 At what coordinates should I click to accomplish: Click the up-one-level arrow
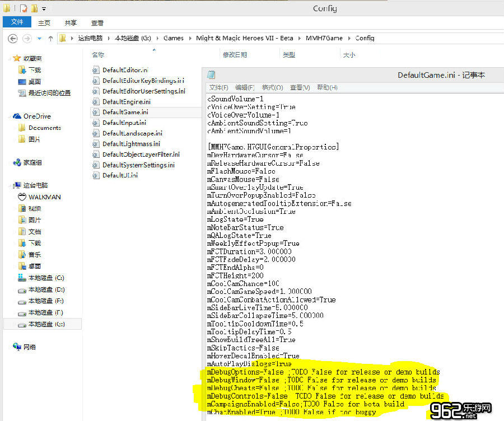pos(50,38)
